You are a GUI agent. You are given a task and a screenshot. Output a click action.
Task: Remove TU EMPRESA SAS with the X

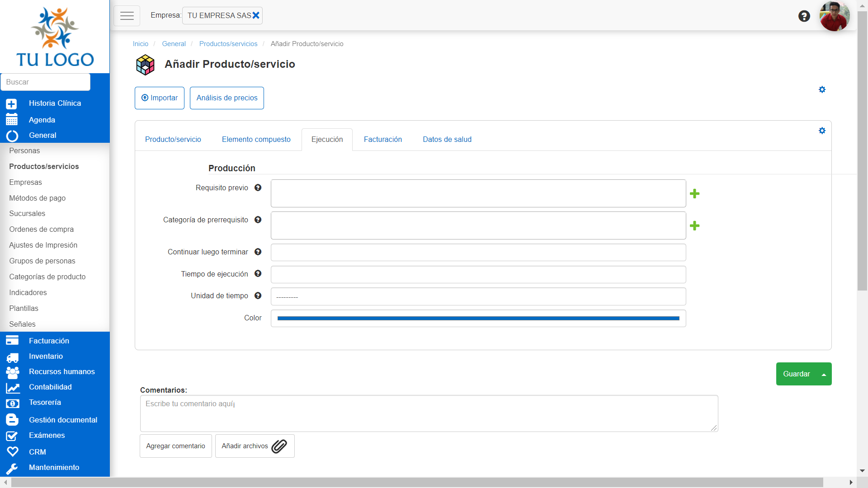(256, 15)
